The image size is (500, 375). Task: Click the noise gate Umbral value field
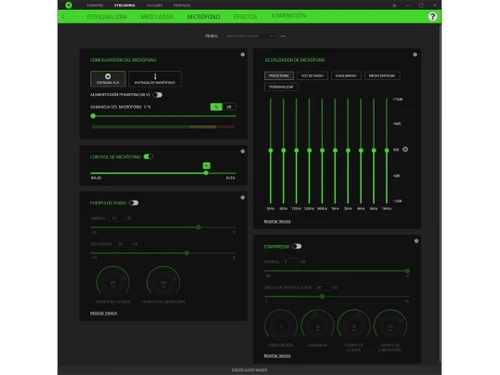[117, 218]
